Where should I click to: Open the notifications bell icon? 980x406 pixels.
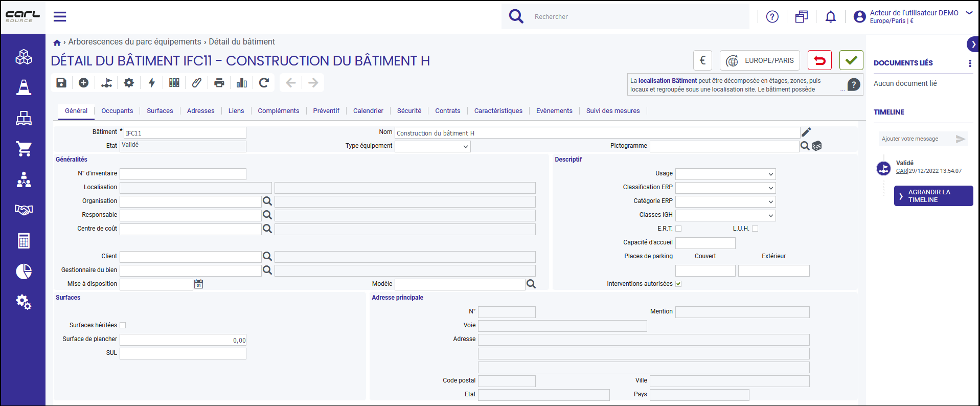coord(831,17)
